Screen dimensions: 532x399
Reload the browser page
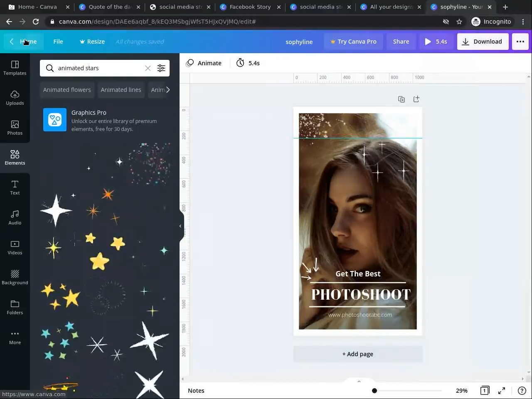(36, 22)
